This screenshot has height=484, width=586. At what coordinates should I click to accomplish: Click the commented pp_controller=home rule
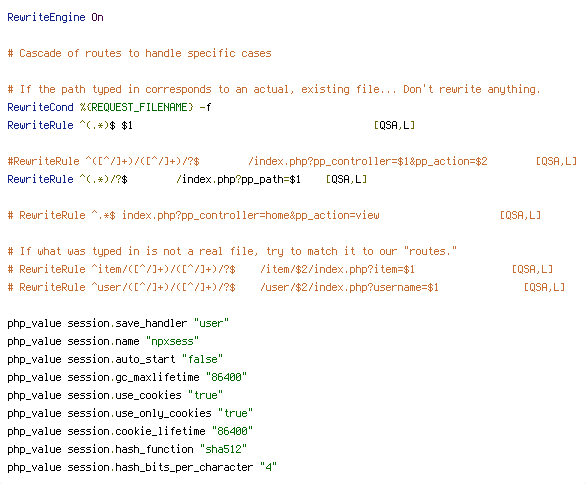click(x=274, y=215)
